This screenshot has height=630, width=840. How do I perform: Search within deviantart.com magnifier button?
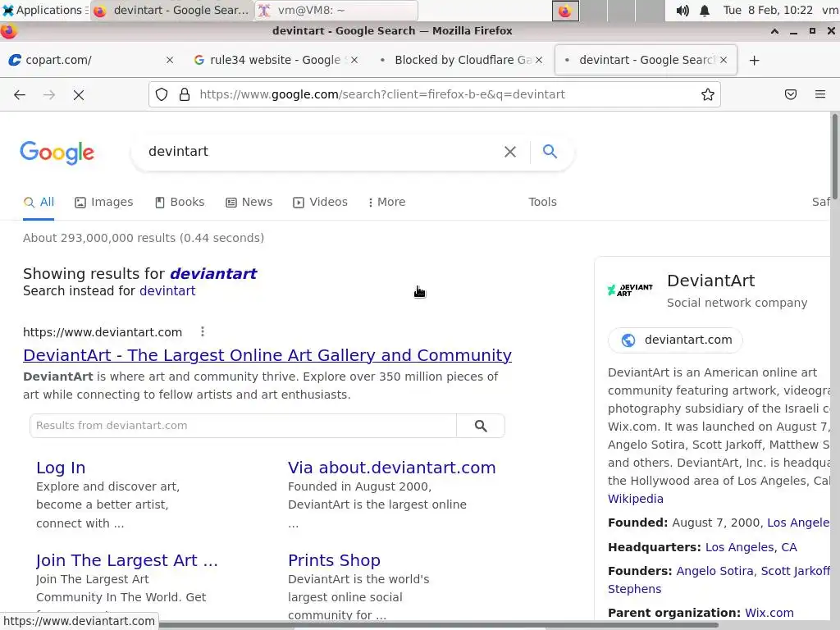point(481,426)
